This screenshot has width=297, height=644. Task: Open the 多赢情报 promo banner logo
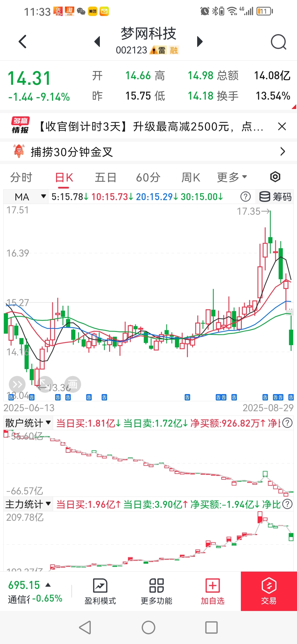[20, 125]
